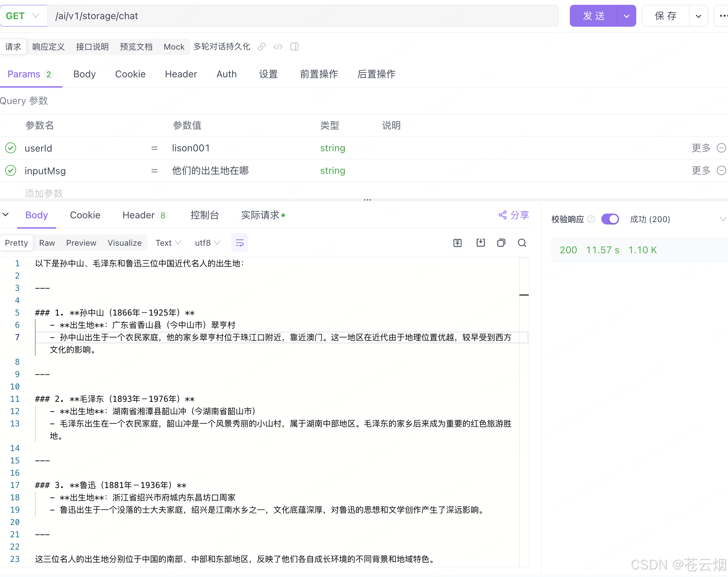Toggle the word wrap icon in response toolbar

coord(240,243)
